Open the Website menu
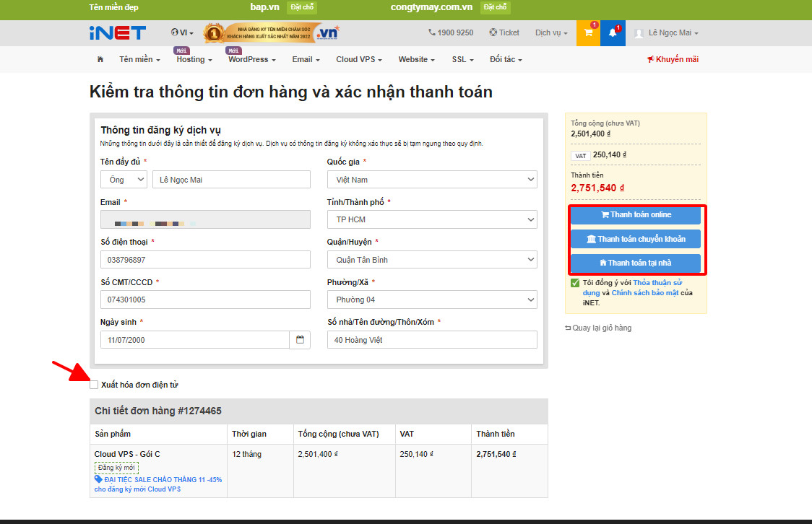Screen dimensions: 812x524 tap(416, 59)
